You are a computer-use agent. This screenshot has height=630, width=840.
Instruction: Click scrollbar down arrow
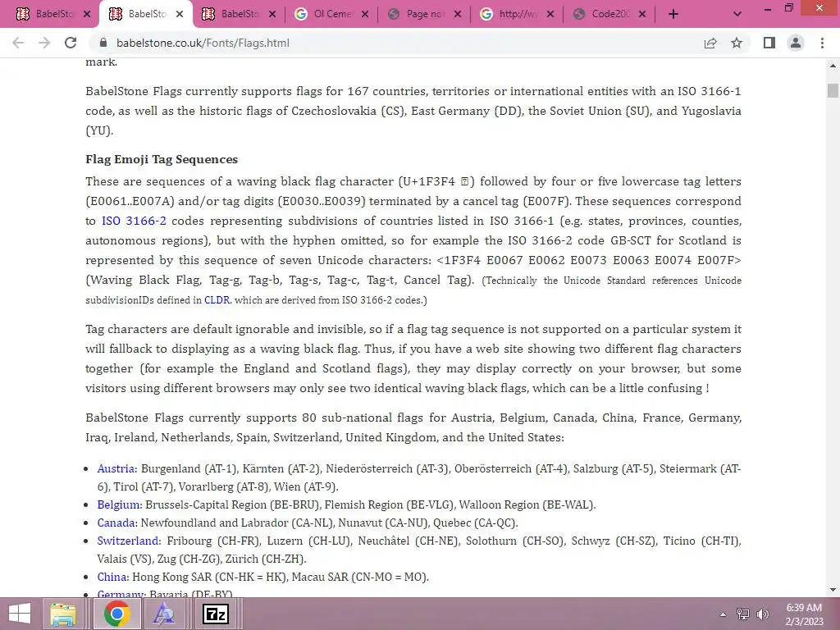coord(833,591)
